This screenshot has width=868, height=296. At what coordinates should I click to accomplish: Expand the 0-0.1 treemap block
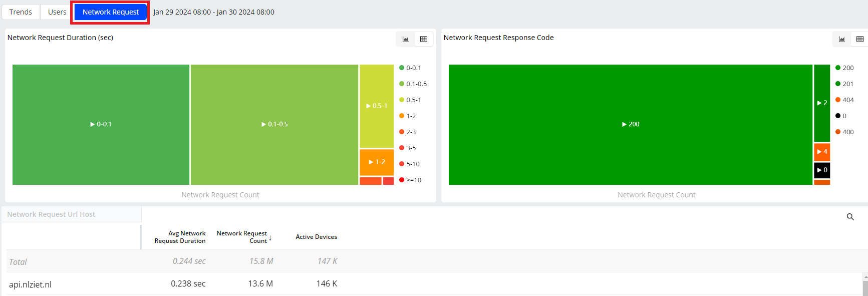click(101, 124)
